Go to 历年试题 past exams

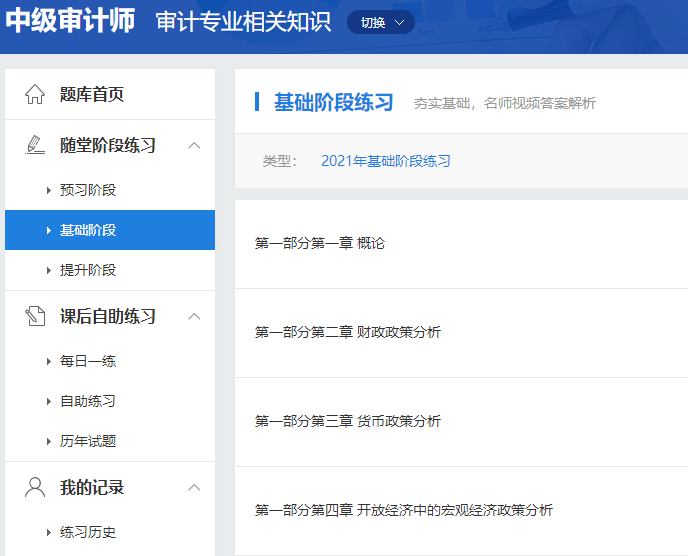point(88,441)
